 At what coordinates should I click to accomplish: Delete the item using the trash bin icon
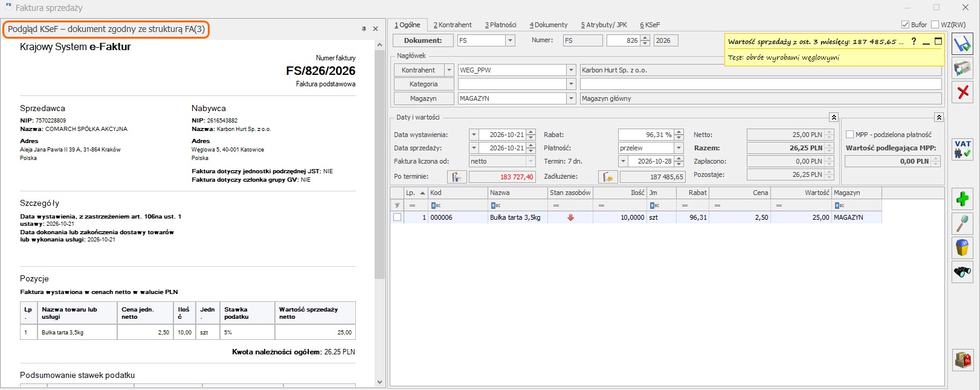point(962,248)
